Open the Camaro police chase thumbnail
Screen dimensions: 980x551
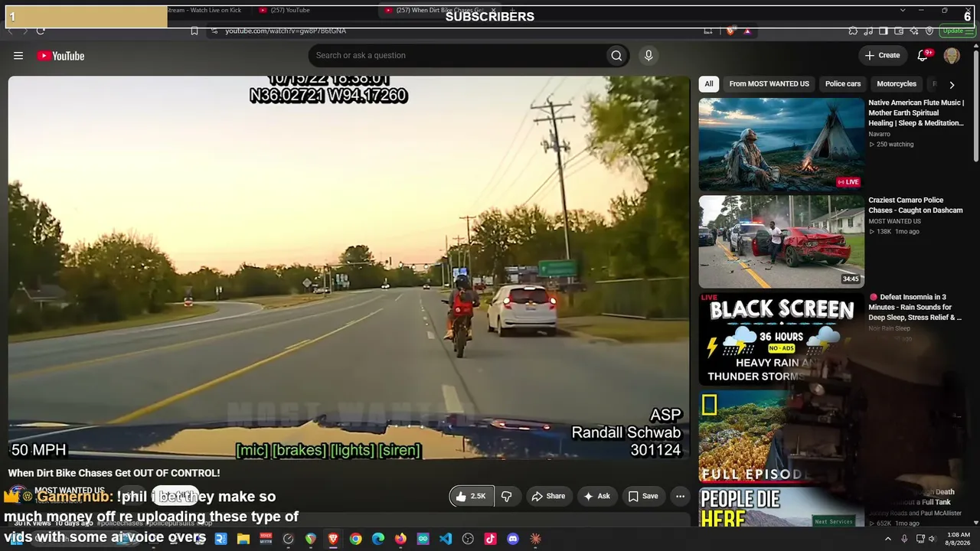click(x=781, y=242)
